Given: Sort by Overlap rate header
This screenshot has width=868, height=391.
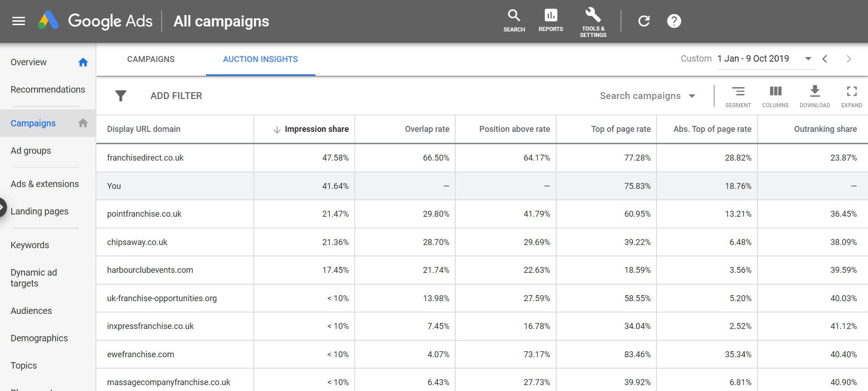Looking at the screenshot, I should pyautogui.click(x=427, y=129).
